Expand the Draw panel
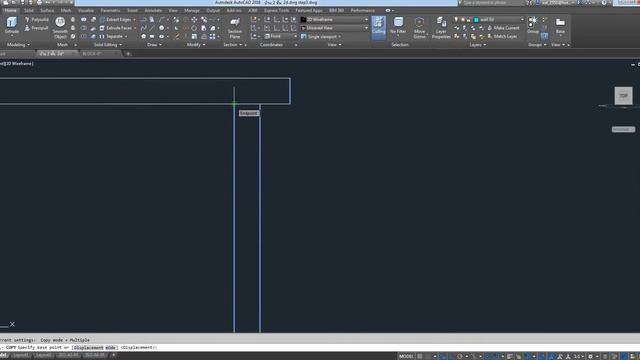The image size is (640, 360). pos(154,45)
